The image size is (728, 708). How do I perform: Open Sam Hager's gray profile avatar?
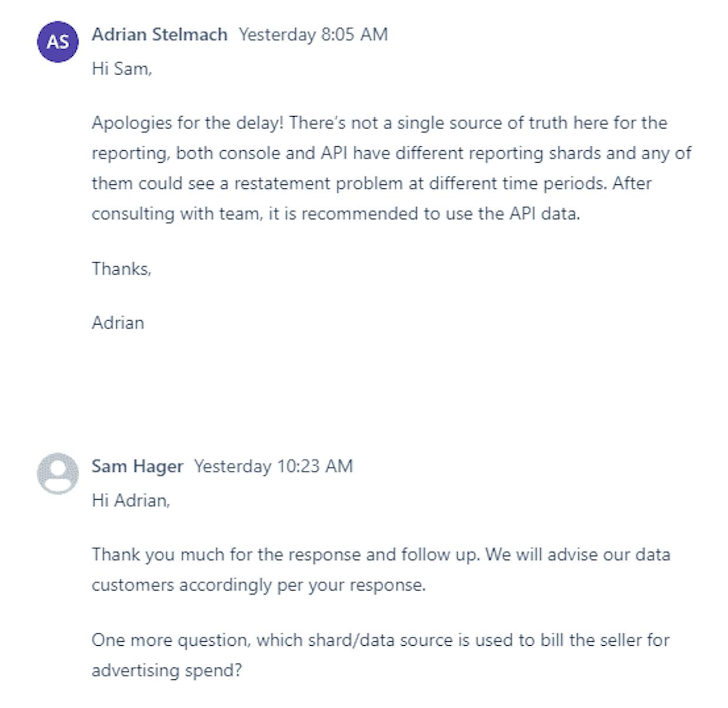[x=58, y=473]
